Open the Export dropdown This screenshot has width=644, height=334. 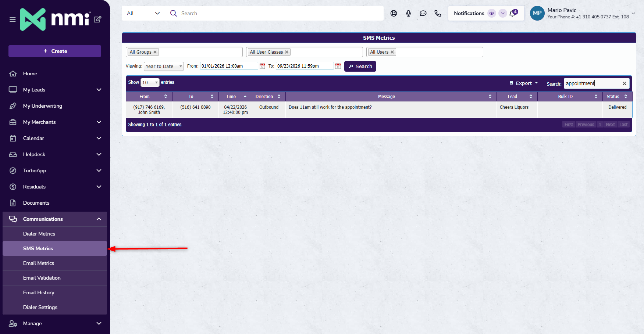click(x=524, y=83)
